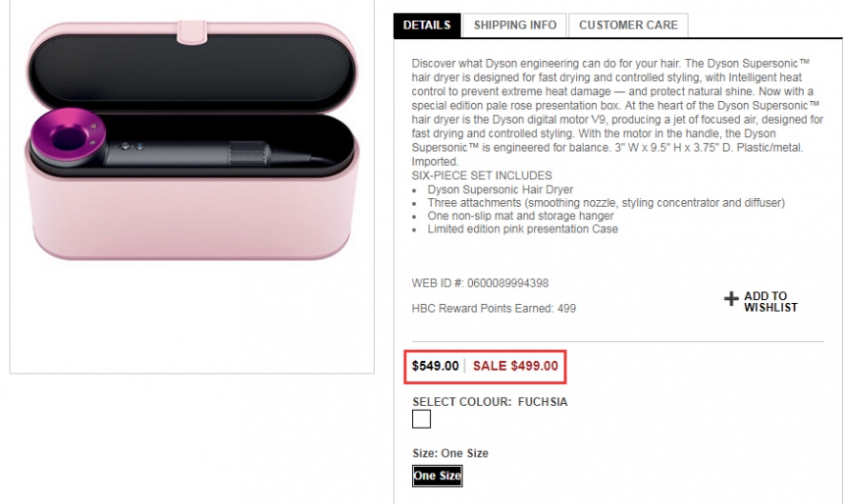The width and height of the screenshot is (844, 504).
Task: Choose the One Size button
Action: [437, 476]
